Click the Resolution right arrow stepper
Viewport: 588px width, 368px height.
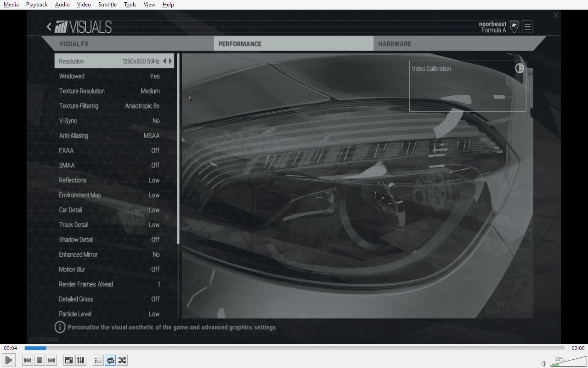click(170, 61)
